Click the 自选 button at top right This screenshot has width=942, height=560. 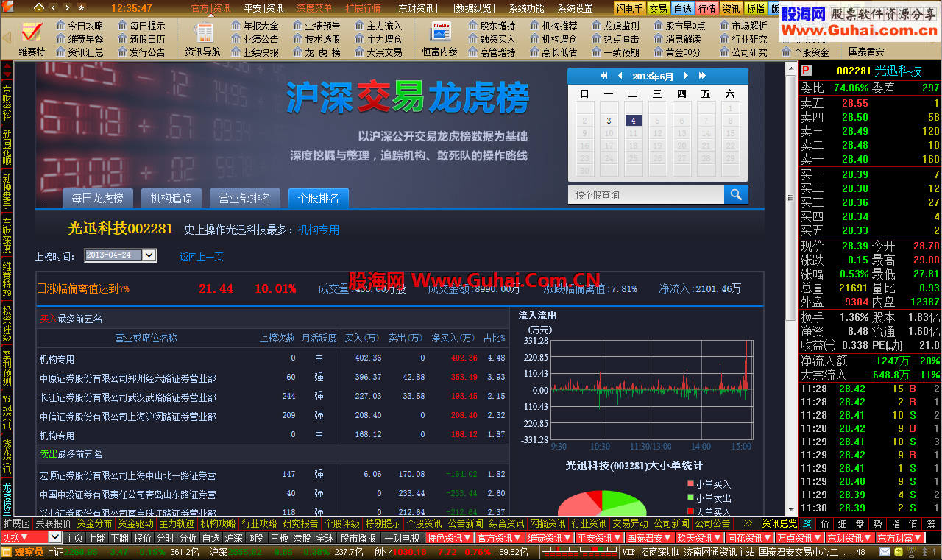pyautogui.click(x=683, y=9)
